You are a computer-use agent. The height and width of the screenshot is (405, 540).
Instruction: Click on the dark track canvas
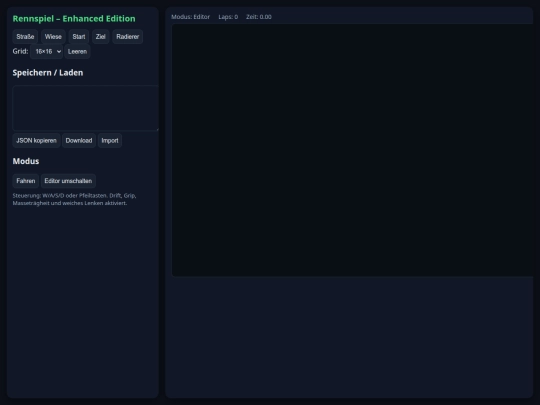tap(353, 150)
